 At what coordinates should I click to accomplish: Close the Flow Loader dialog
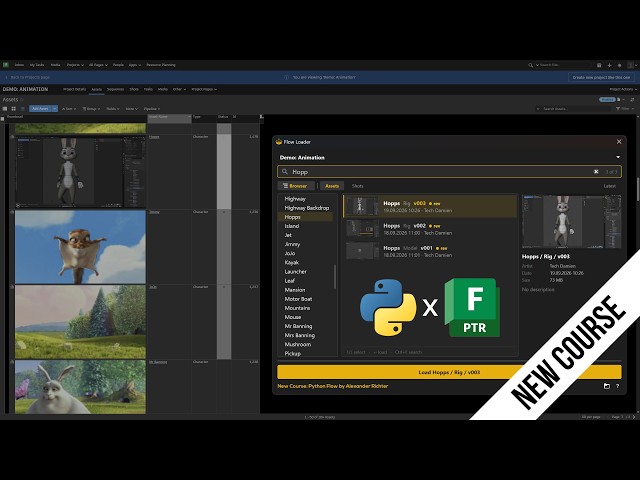[x=619, y=142]
